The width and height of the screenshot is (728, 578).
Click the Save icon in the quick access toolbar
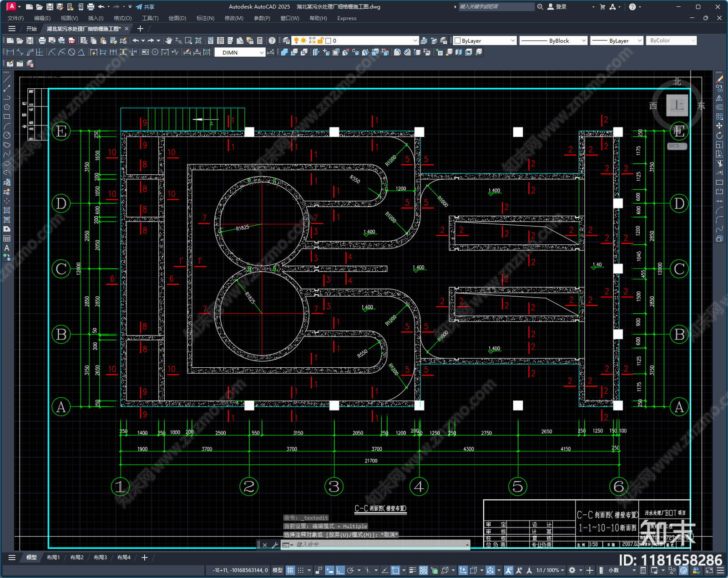coord(50,7)
